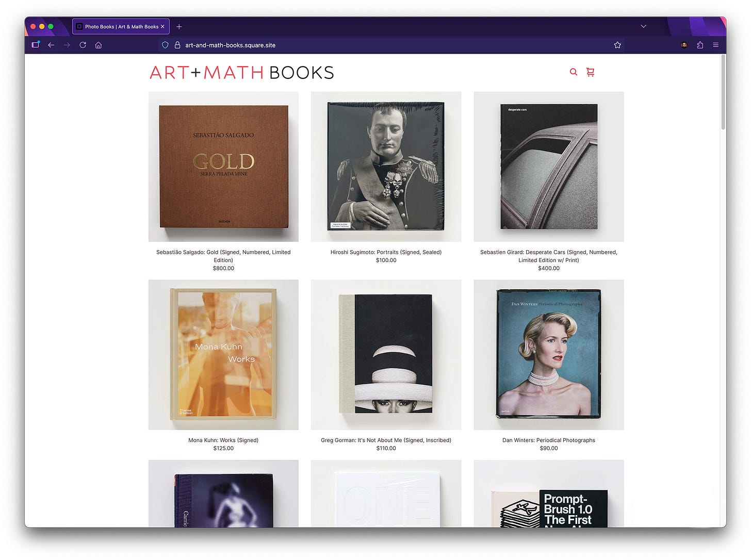The image size is (751, 560).
Task: Click the profile avatar icon in toolbar
Action: pos(684,45)
